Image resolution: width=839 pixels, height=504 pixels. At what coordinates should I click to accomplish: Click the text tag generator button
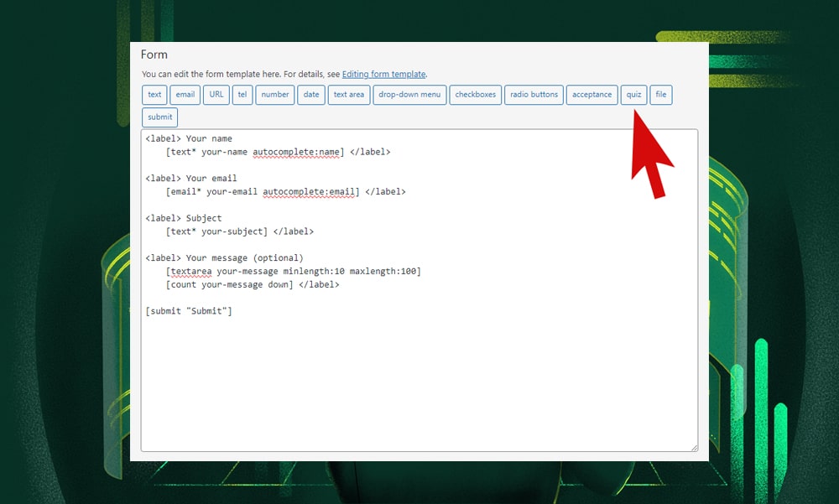[x=154, y=95]
